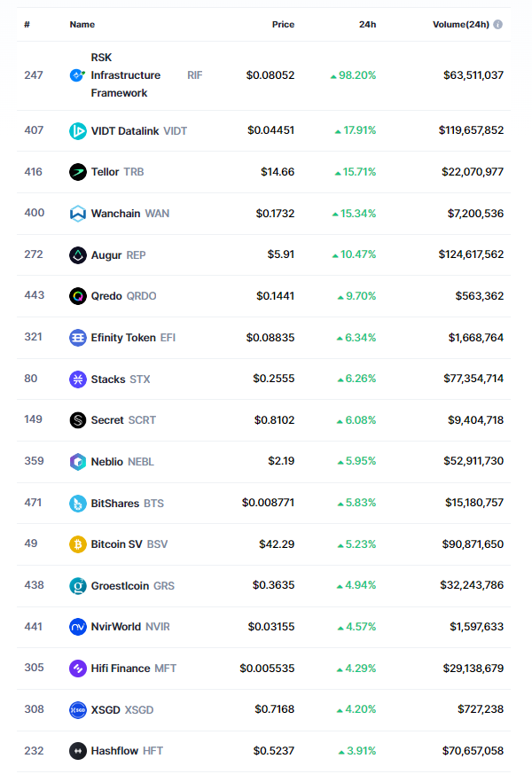Sort by 24h change column header
Viewport: 532px width, 782px height.
pos(367,25)
